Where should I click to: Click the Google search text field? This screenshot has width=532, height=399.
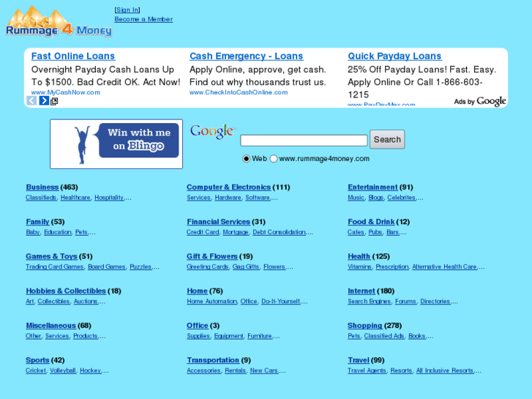(304, 141)
